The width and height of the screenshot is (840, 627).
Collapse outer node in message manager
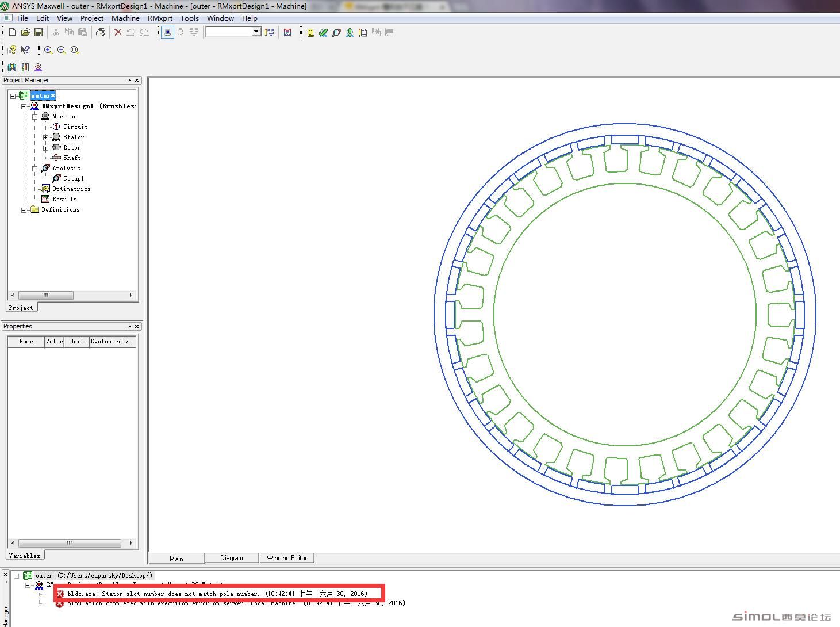pos(17,575)
